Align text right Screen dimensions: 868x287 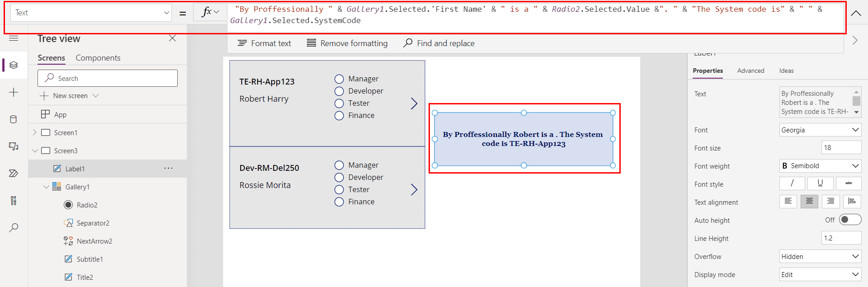831,202
